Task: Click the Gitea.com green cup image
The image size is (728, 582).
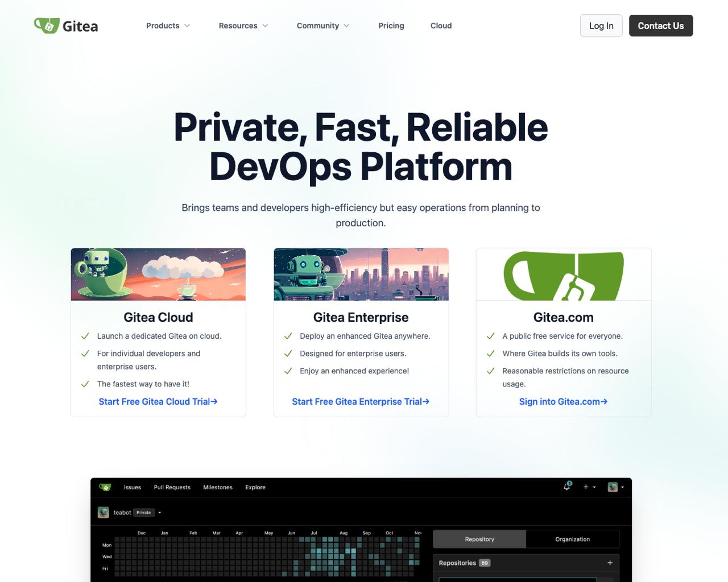Action: (564, 274)
